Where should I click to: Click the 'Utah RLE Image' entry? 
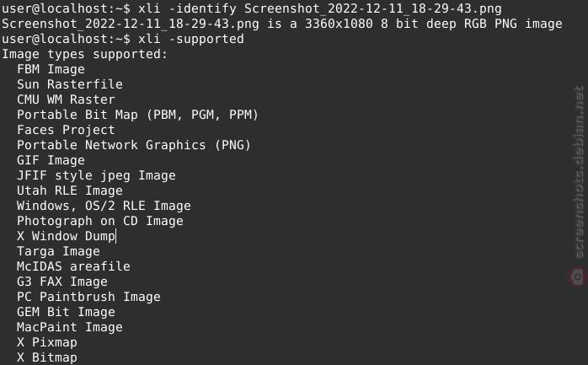(x=70, y=191)
